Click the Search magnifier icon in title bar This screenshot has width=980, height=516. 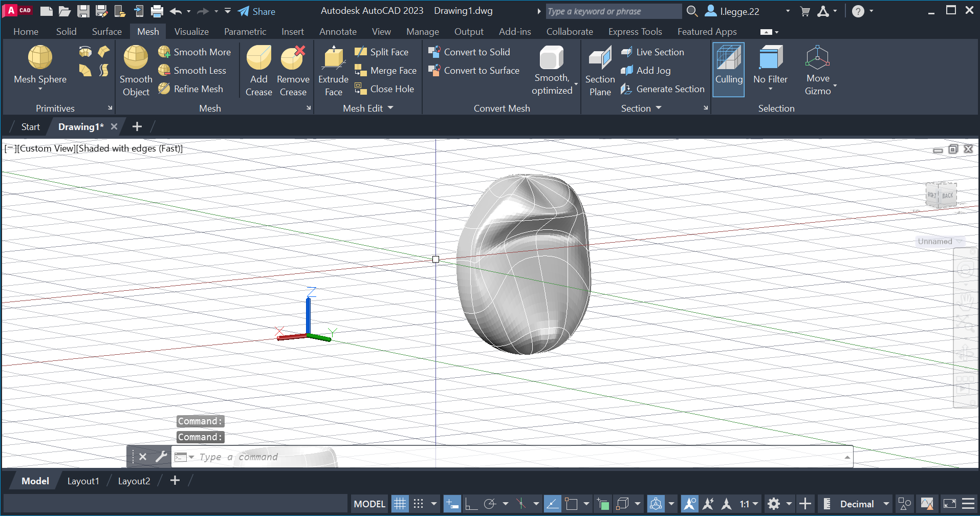692,11
